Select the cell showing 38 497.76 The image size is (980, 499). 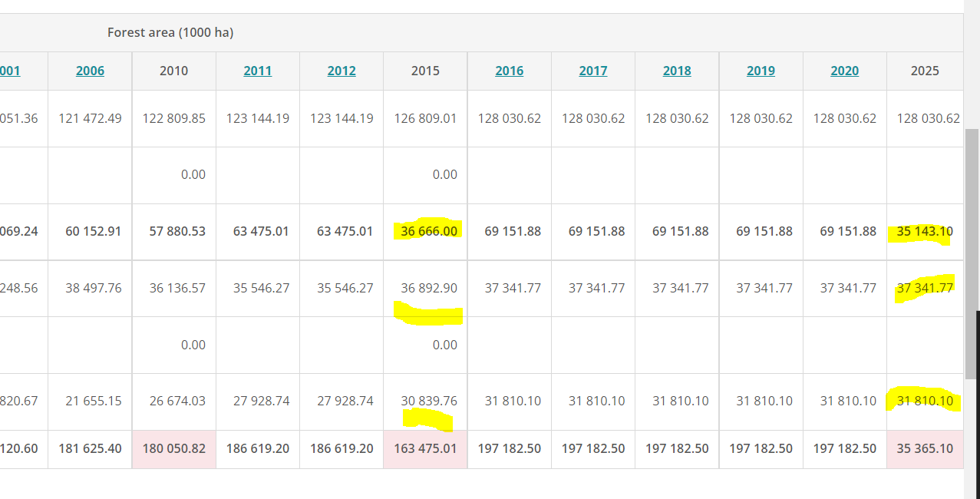(90, 288)
